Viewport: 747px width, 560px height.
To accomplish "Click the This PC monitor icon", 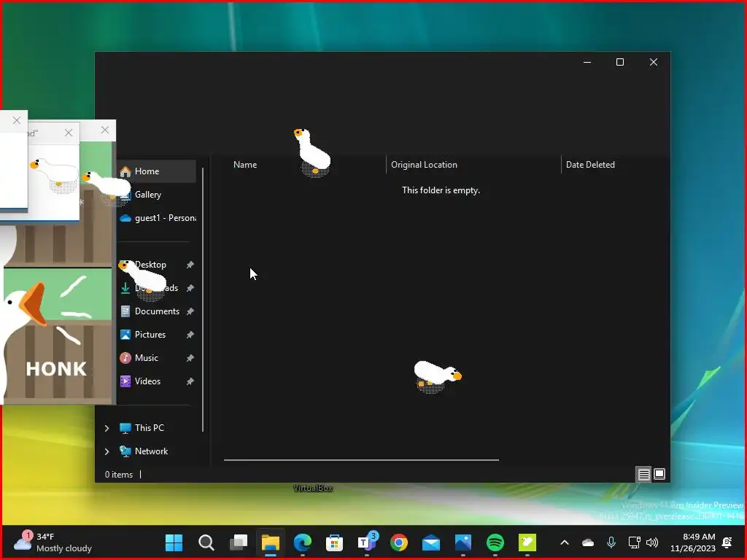I will [x=125, y=428].
